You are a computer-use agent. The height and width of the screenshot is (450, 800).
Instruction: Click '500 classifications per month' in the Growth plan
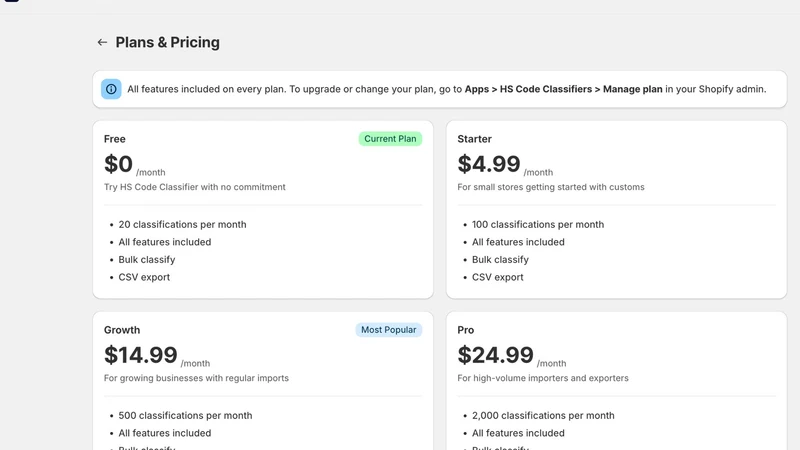coord(185,415)
